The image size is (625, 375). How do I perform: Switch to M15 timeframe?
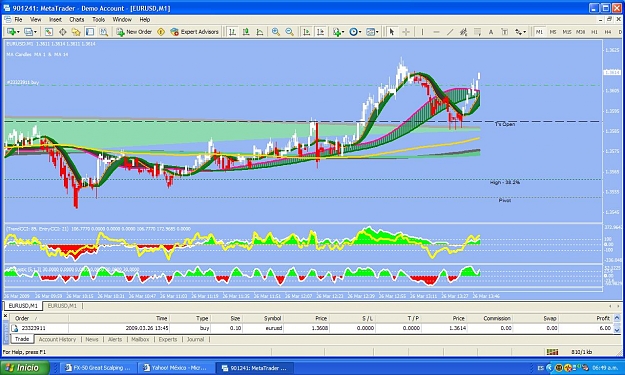(x=566, y=32)
